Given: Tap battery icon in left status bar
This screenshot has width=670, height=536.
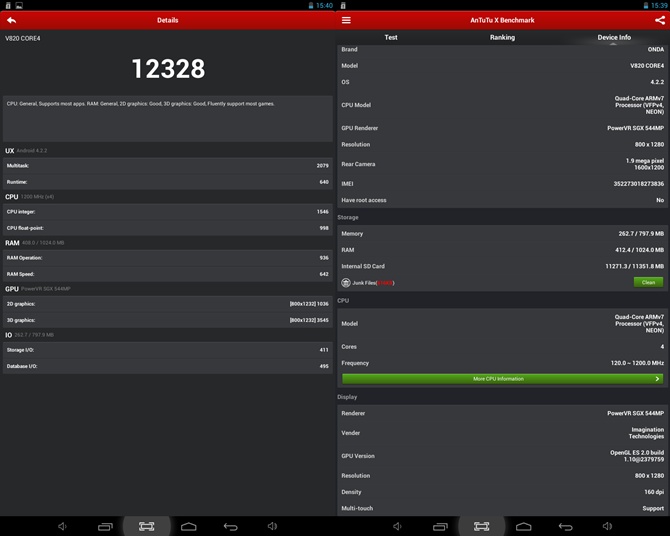Looking at the screenshot, I should point(311,6).
